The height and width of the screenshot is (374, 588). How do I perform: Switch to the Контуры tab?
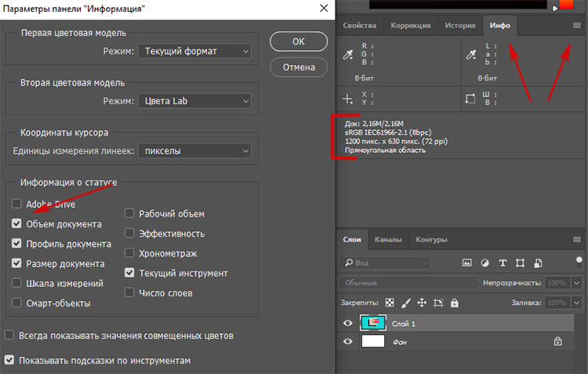coord(431,239)
